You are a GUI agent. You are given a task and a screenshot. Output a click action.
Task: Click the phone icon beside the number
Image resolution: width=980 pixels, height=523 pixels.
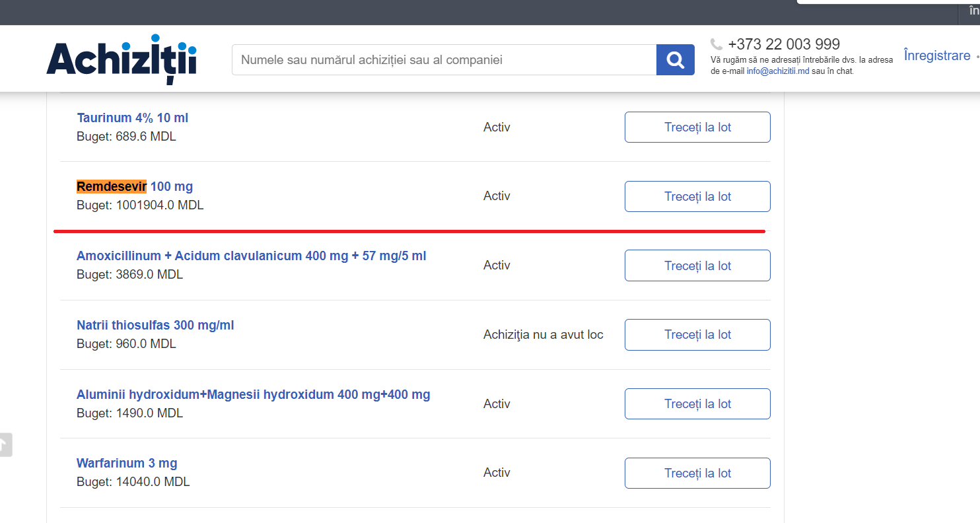(x=717, y=44)
